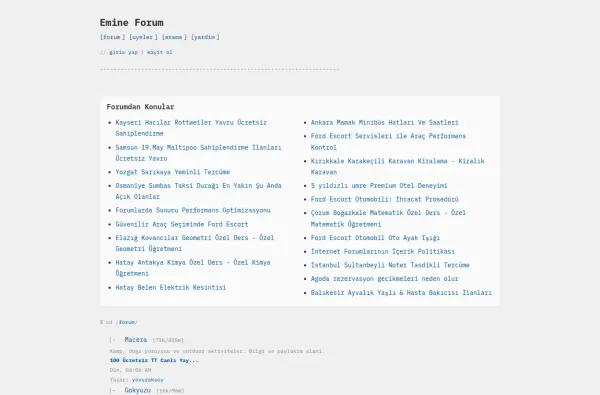This screenshot has height=395, width=600.
Task: Open Kırıkkale Karakeçili Karavan Kiralama topic
Action: click(397, 166)
